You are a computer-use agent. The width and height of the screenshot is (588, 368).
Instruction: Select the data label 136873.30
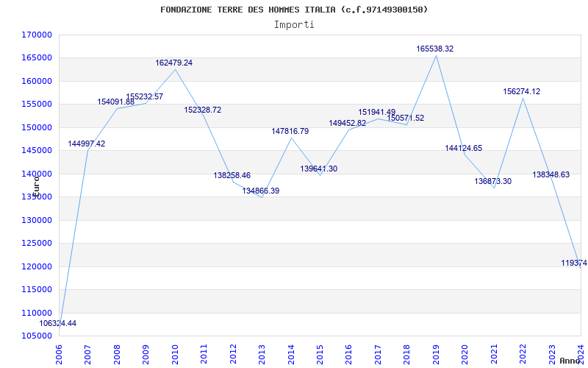click(492, 182)
